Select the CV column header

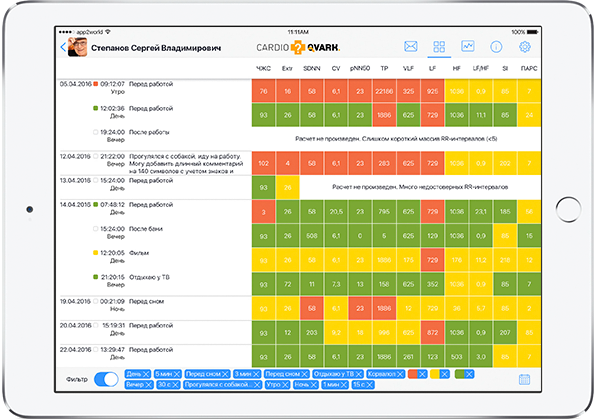(x=336, y=68)
